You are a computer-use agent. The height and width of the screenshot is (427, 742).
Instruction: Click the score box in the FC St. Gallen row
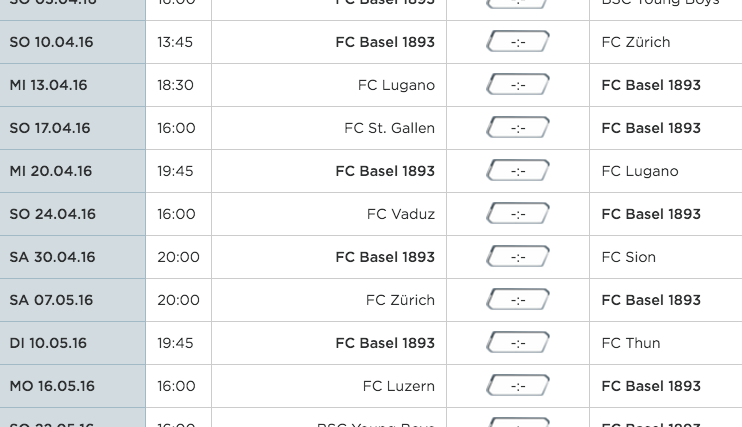pos(518,128)
